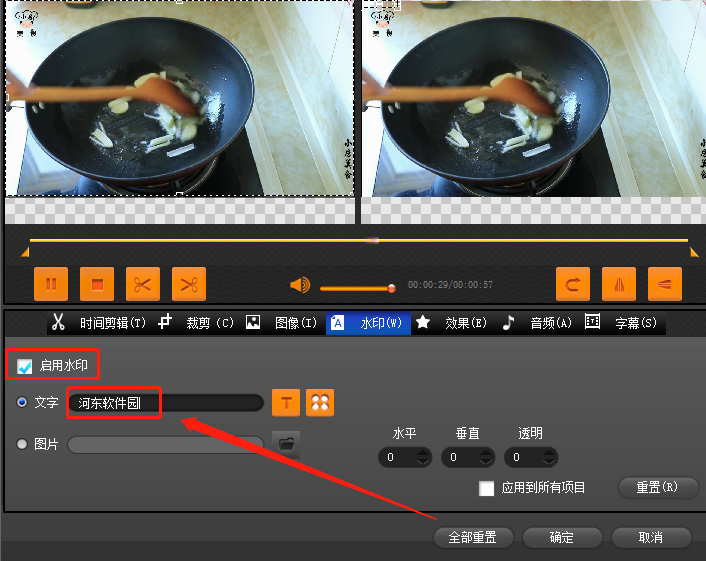Image resolution: width=706 pixels, height=561 pixels.
Task: Increase the 水平 value
Action: pos(423,452)
